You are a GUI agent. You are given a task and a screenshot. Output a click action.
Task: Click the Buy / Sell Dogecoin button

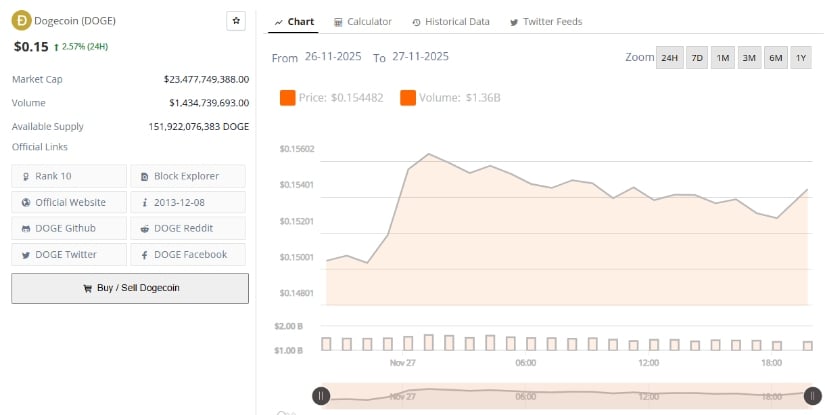click(130, 288)
